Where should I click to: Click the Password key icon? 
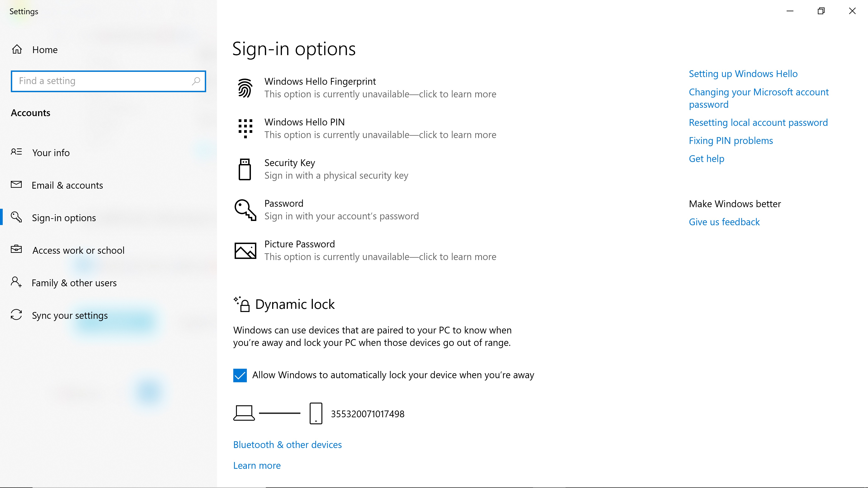coord(245,210)
